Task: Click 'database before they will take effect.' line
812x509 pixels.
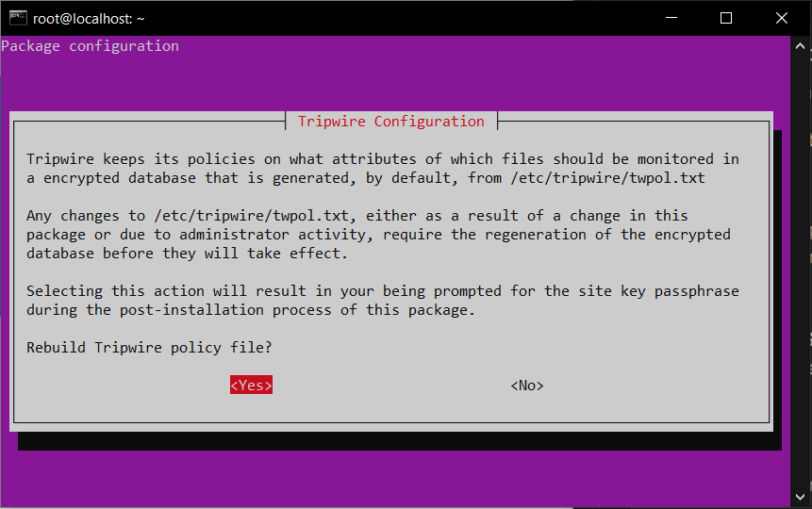Action: 187,254
